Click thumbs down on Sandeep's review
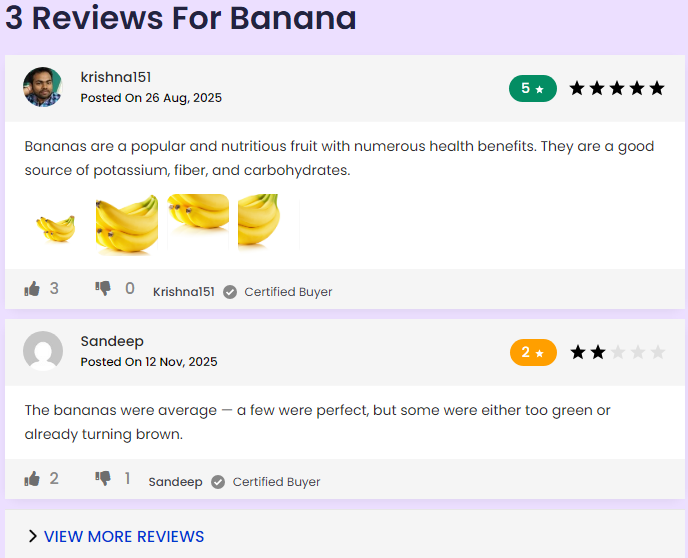This screenshot has height=558, width=688. pyautogui.click(x=103, y=479)
